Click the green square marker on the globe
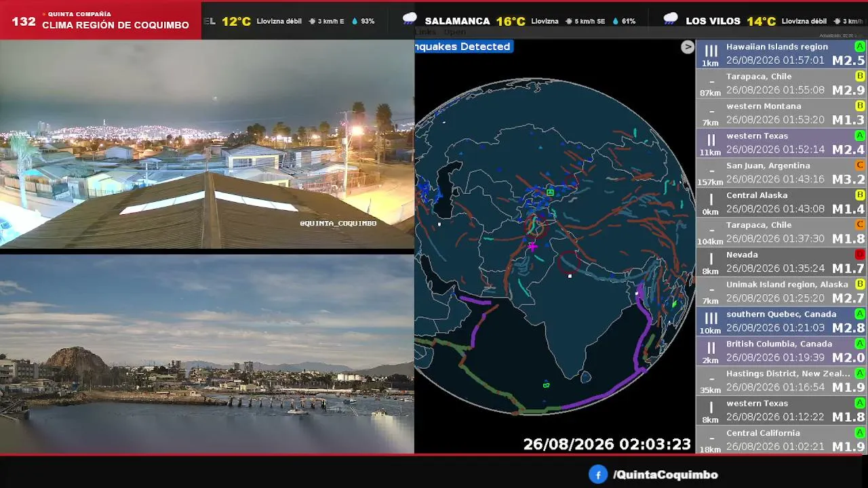The height and width of the screenshot is (488, 868). click(x=550, y=192)
